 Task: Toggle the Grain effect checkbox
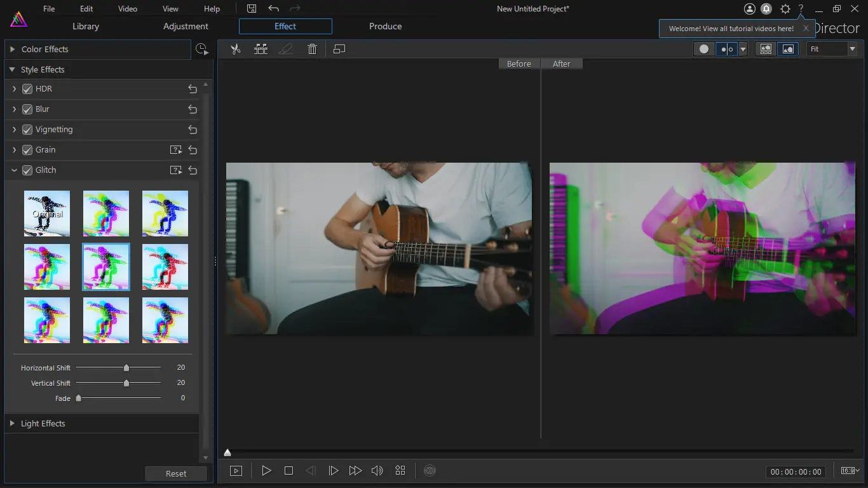click(x=27, y=150)
